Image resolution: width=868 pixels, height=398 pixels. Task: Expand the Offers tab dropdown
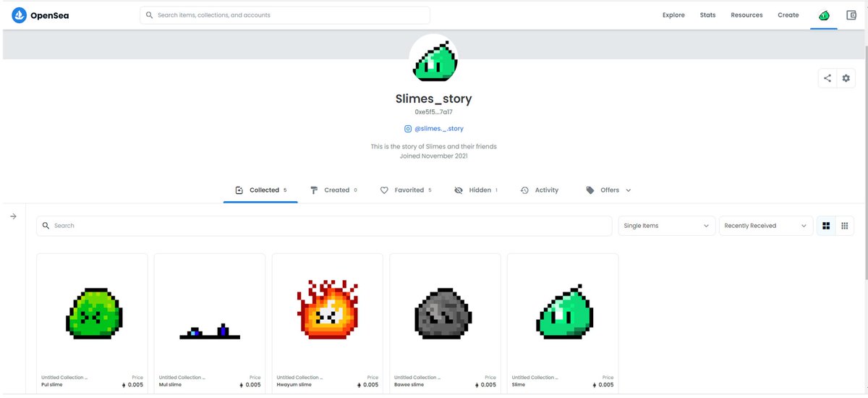(x=608, y=190)
